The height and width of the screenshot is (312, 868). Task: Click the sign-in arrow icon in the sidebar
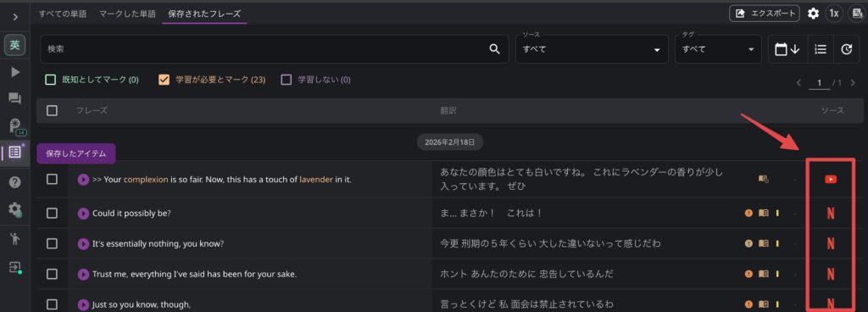(15, 268)
